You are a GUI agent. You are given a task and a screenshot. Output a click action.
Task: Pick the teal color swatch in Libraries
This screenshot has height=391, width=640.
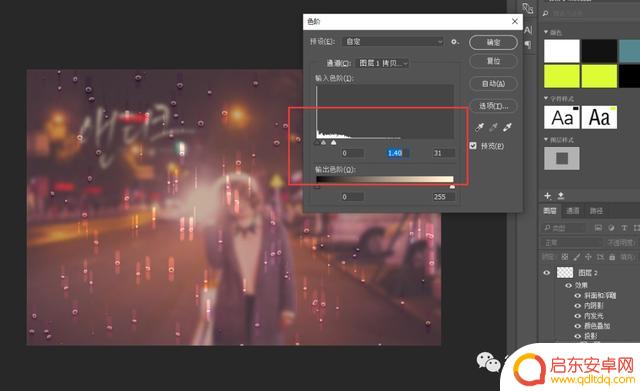629,51
